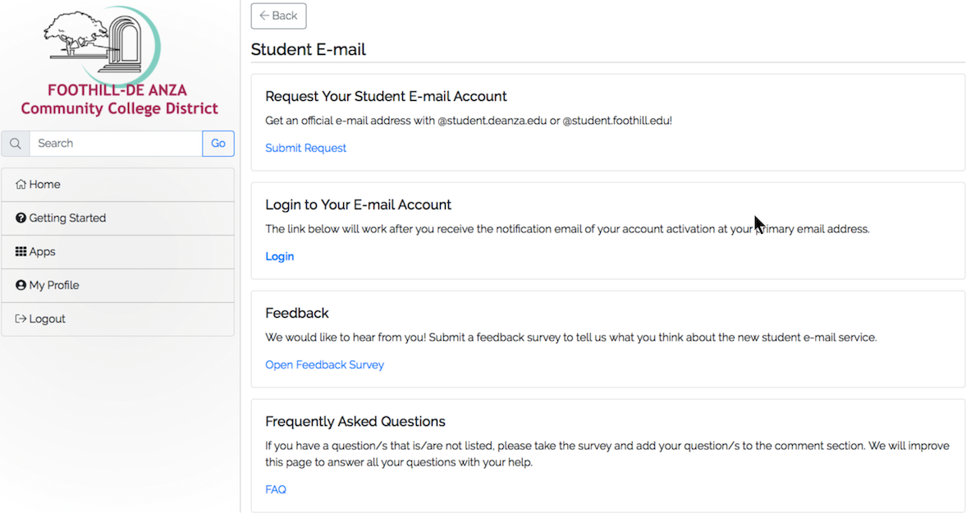Click the Foothill-De Anza district logo
Viewport: 980px width, 518px height.
coord(119,62)
